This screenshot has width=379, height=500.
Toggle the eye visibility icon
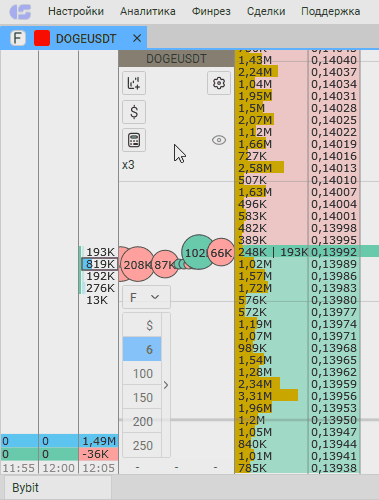[x=219, y=140]
